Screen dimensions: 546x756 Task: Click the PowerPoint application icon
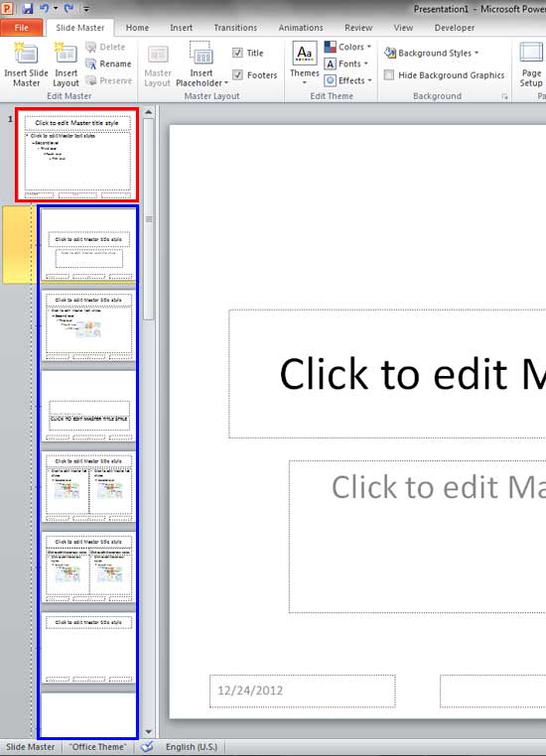pyautogui.click(x=7, y=8)
